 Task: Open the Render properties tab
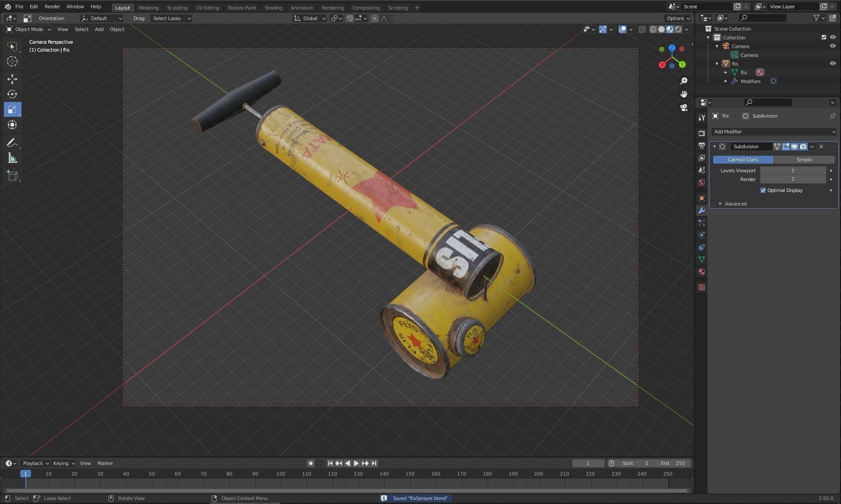[702, 133]
